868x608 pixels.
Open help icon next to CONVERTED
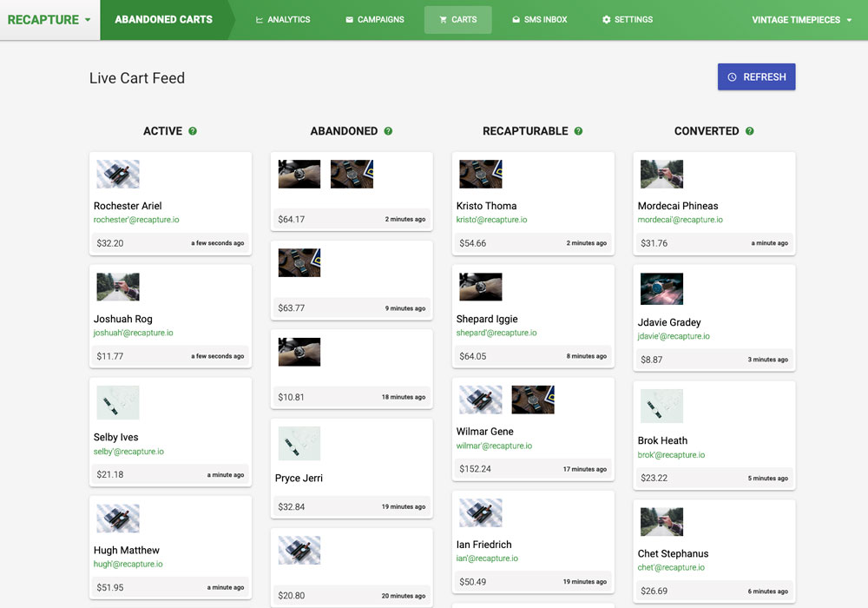point(750,131)
